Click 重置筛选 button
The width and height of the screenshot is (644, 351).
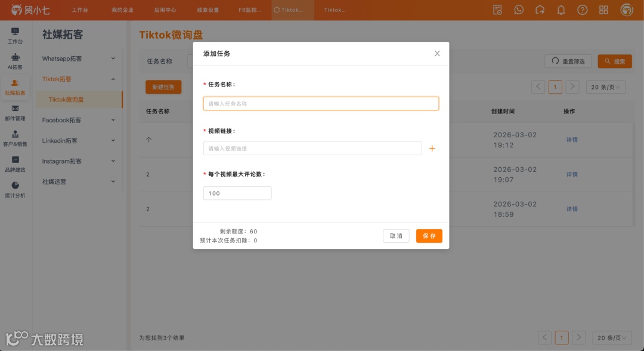[568, 61]
